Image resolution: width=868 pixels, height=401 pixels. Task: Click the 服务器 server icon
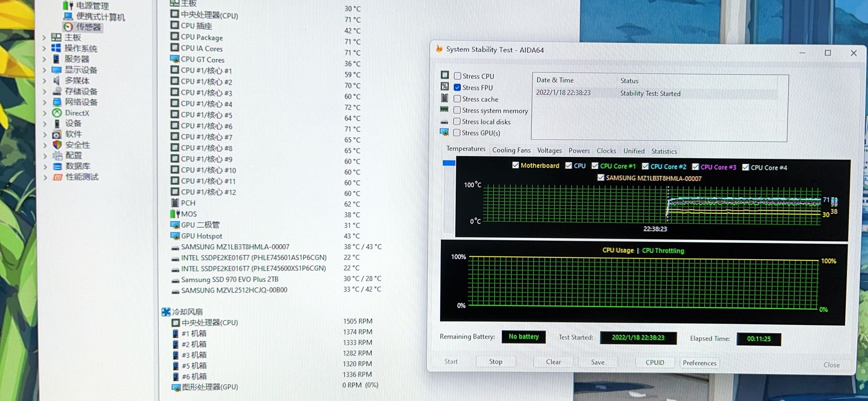click(56, 59)
